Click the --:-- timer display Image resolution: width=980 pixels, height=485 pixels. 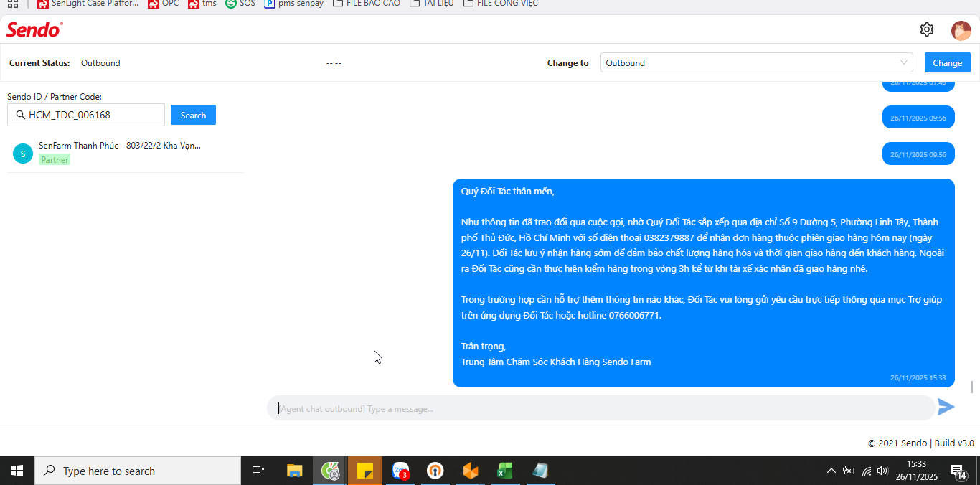click(x=334, y=63)
